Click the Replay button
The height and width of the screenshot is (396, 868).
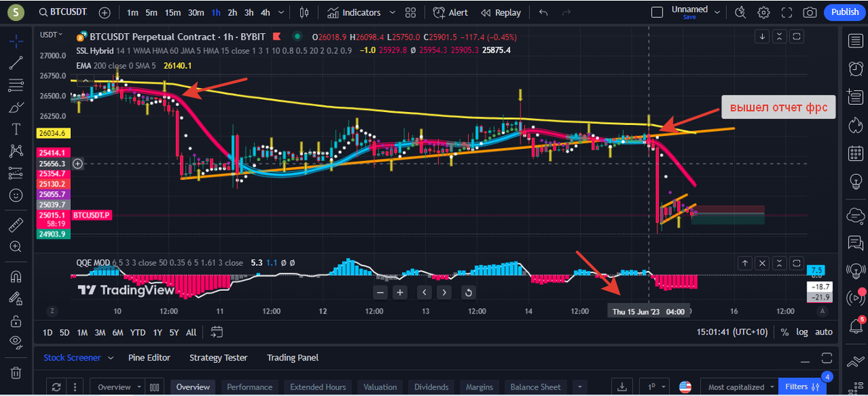pos(501,12)
